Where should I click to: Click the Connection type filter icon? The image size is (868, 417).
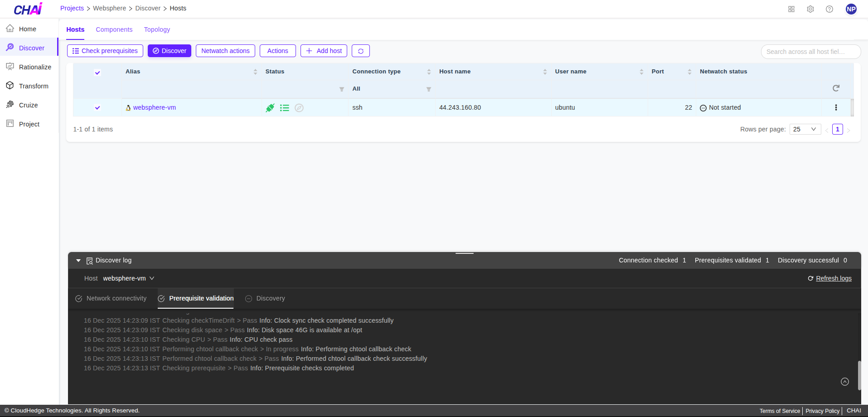tap(429, 89)
